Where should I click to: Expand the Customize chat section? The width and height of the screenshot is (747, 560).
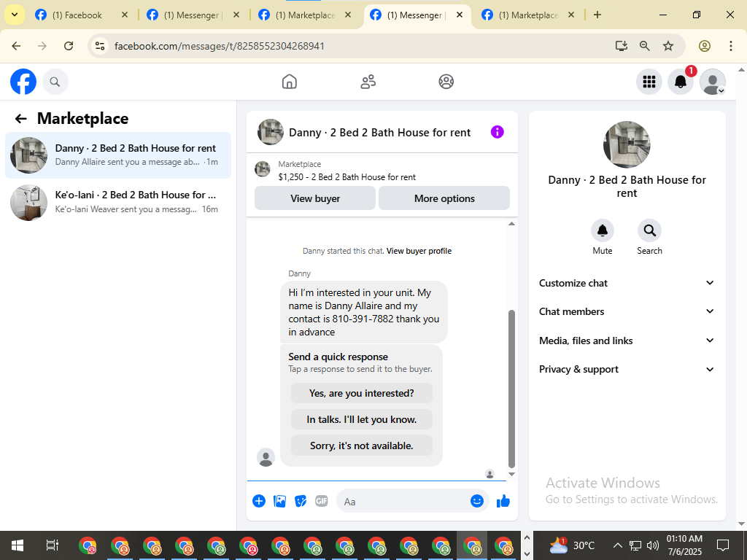pos(627,283)
